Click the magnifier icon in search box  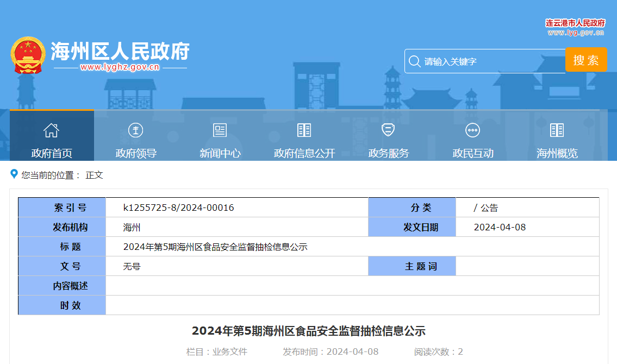414,61
